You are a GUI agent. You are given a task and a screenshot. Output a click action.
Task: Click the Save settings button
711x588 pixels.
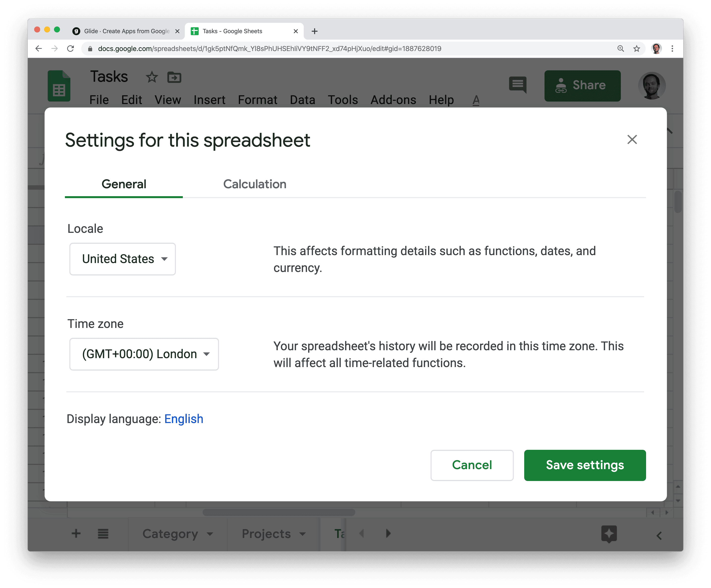pyautogui.click(x=585, y=465)
